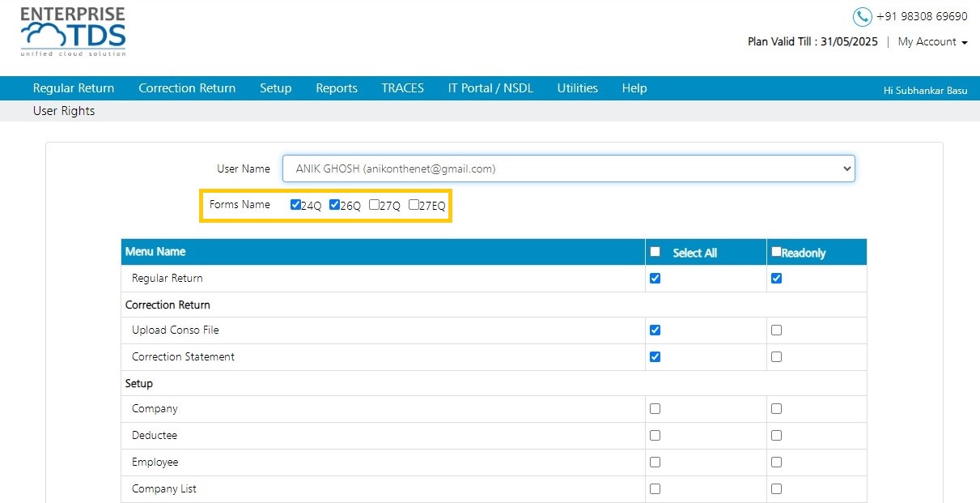Open the Utilities menu
Screen dimensions: 980x503
578,88
